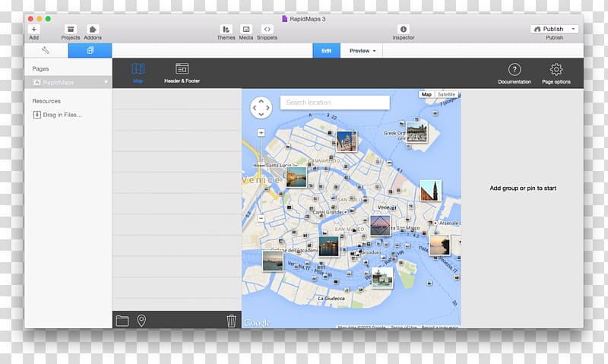
Task: Click the white church photo near Giudecca
Action: [x=382, y=277]
